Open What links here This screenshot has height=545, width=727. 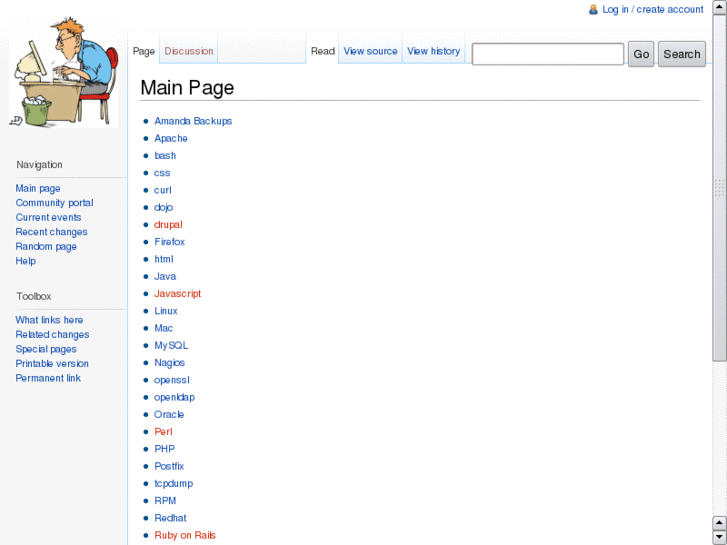49,320
